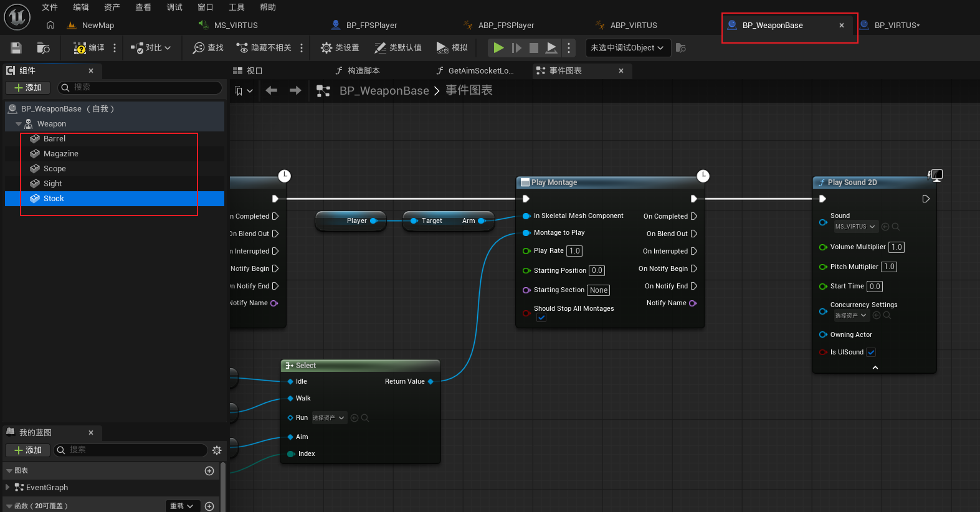Switch to the BP_FPSPlayer tab
Viewport: 980px width, 512px height.
371,26
